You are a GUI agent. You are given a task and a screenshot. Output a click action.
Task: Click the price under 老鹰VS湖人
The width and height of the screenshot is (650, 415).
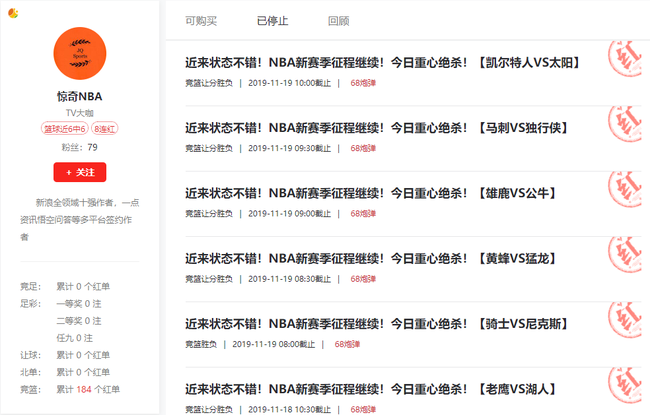[363, 410]
